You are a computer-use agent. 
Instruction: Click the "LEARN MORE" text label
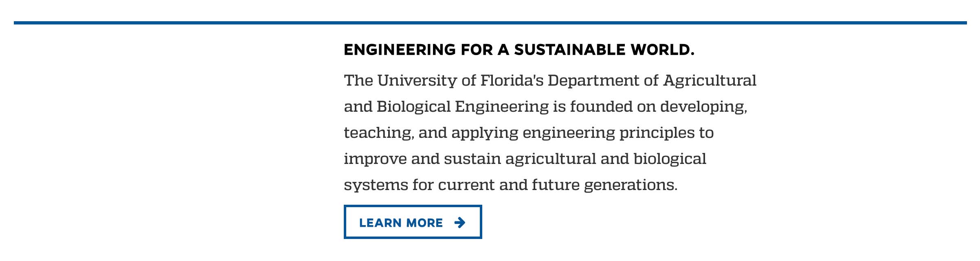coord(401,223)
